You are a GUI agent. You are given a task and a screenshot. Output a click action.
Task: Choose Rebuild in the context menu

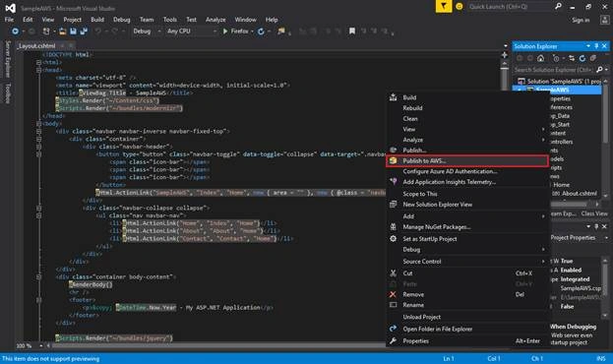click(468, 108)
